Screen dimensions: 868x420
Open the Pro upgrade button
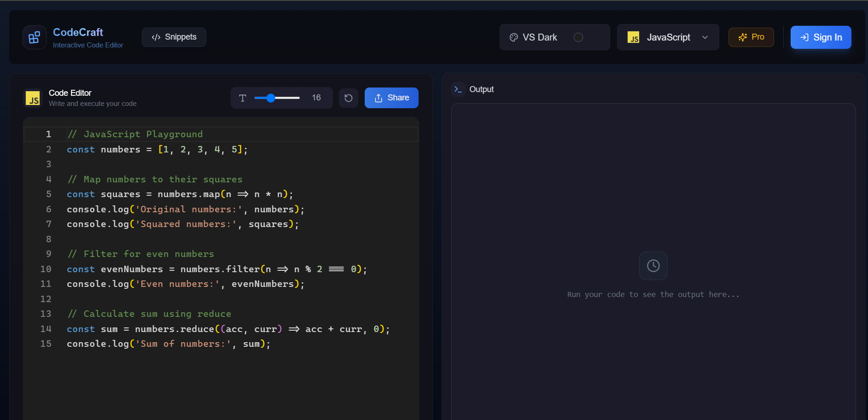point(751,37)
